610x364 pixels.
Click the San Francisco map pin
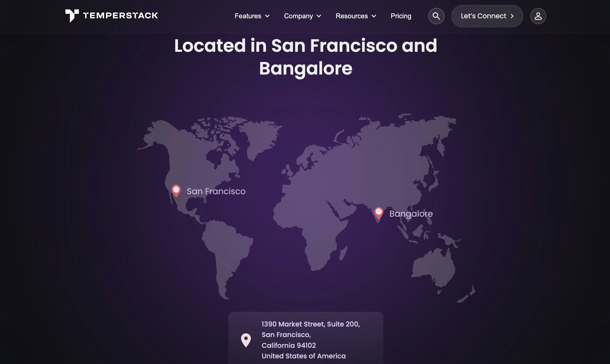click(x=176, y=190)
